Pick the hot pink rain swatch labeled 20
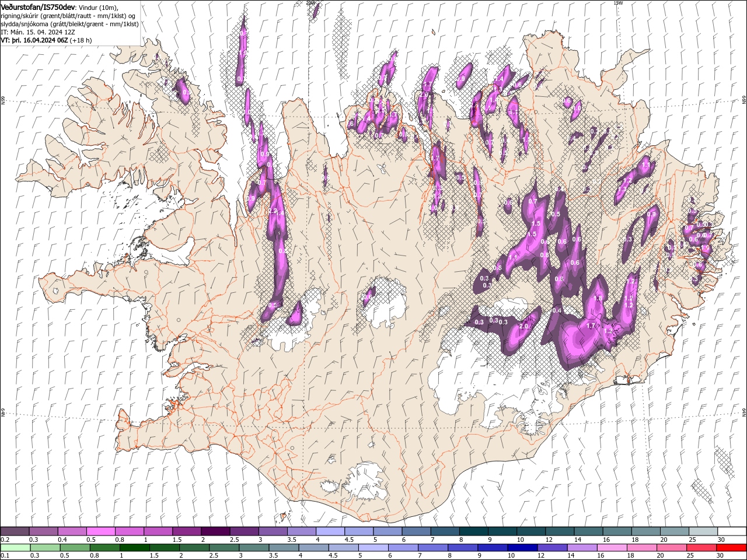Screen dimensions: 747x560 672,548
